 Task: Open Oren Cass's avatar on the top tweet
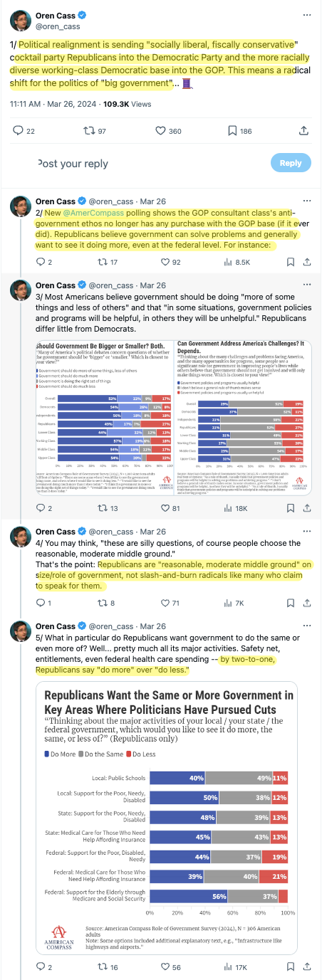19,21
